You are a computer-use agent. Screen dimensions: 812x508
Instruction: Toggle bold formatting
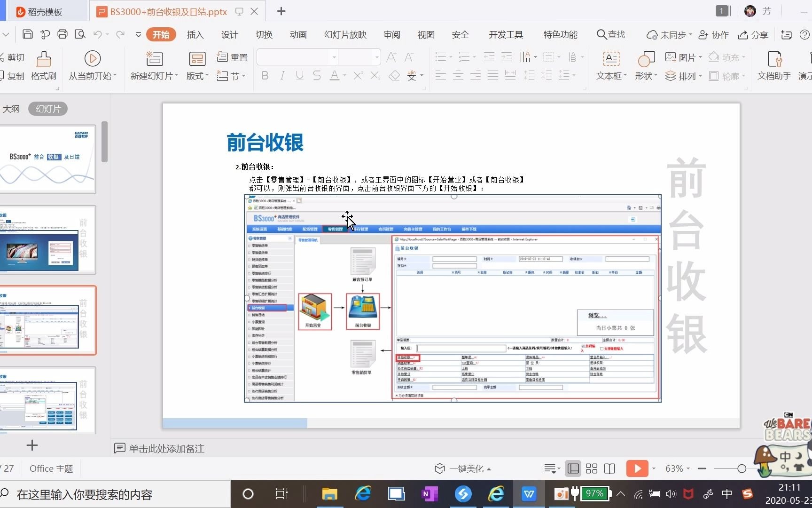[265, 75]
